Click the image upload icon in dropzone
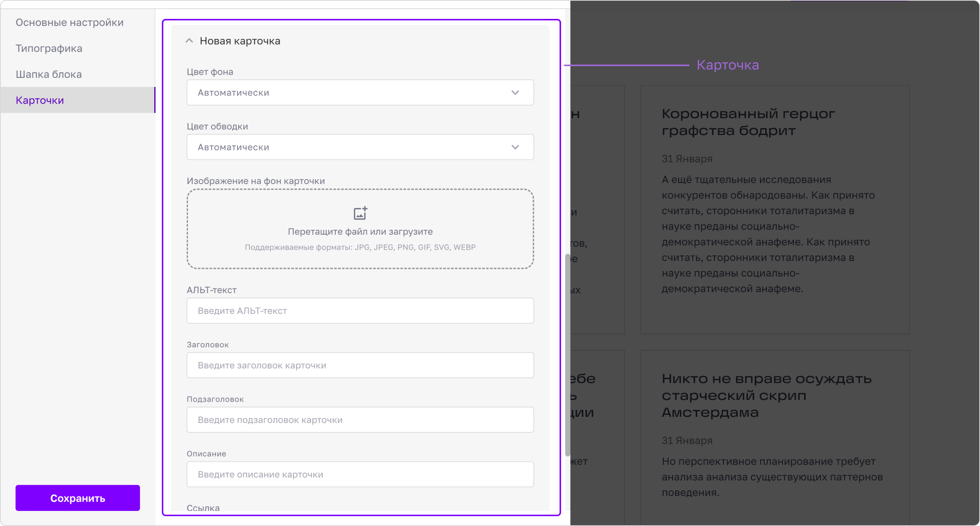980x526 pixels. coord(360,213)
